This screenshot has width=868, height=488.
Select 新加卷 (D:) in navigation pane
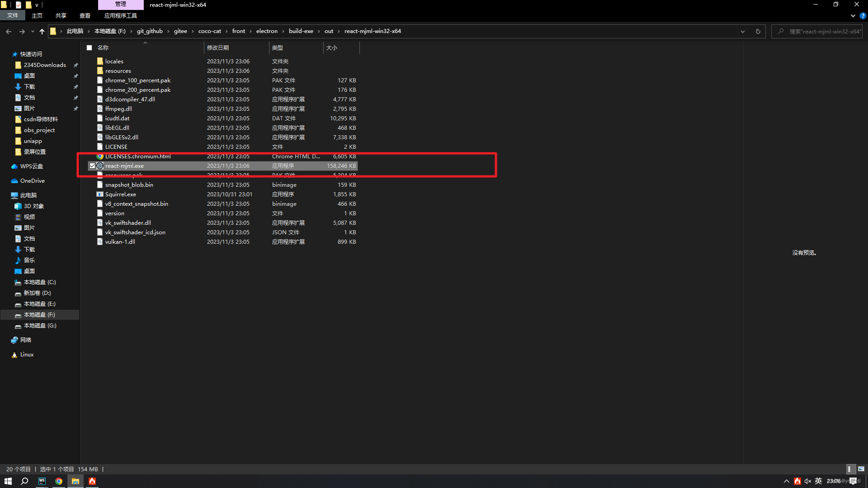tap(37, 293)
